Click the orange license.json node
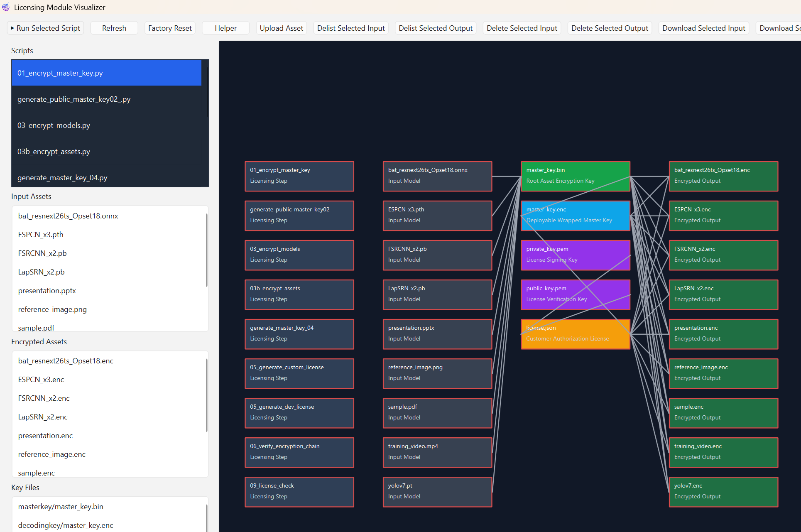801x532 pixels. (x=576, y=334)
